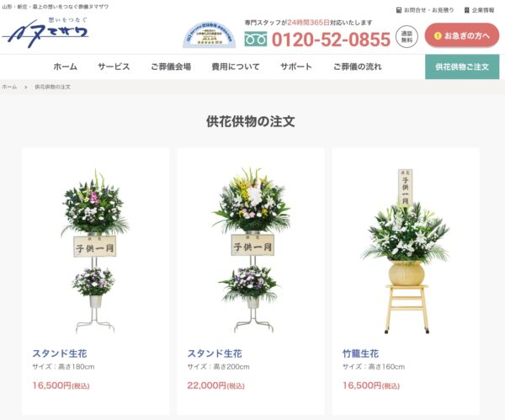This screenshot has width=505, height=420.
Task: Select the 22,000円 スタンド生花 flower image
Action: pos(251,250)
